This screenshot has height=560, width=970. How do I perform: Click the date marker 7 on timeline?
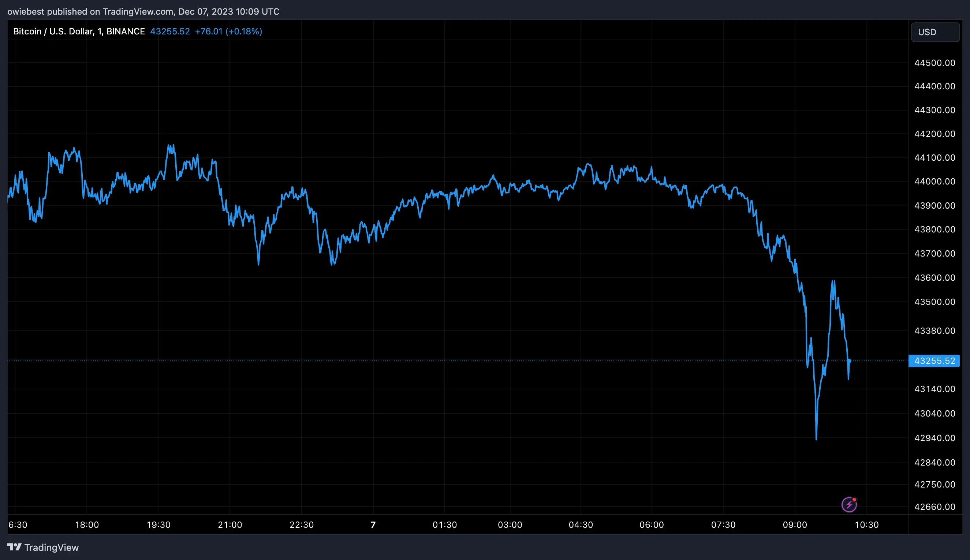tap(373, 524)
